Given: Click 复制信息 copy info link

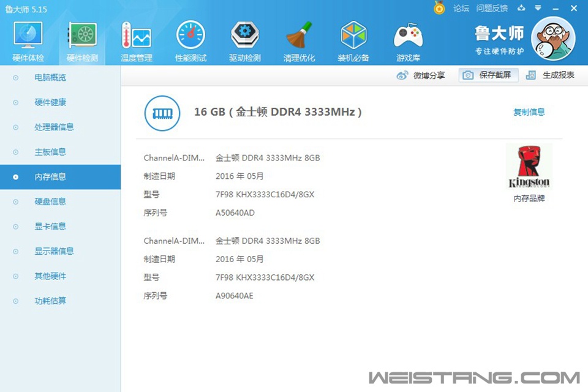Looking at the screenshot, I should point(529,112).
